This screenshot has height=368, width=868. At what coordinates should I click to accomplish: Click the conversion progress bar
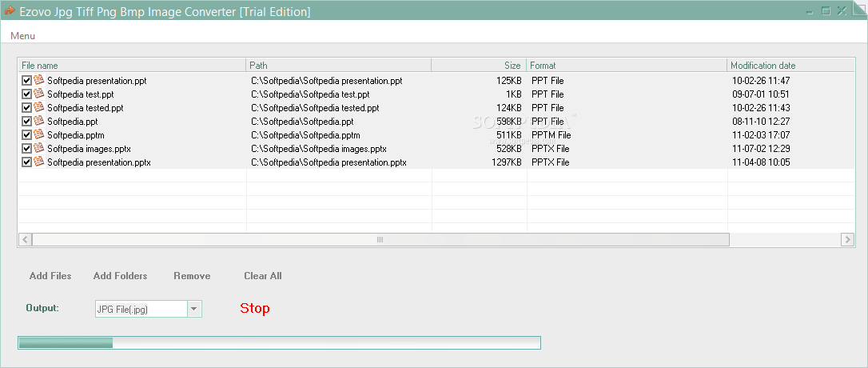(279, 343)
